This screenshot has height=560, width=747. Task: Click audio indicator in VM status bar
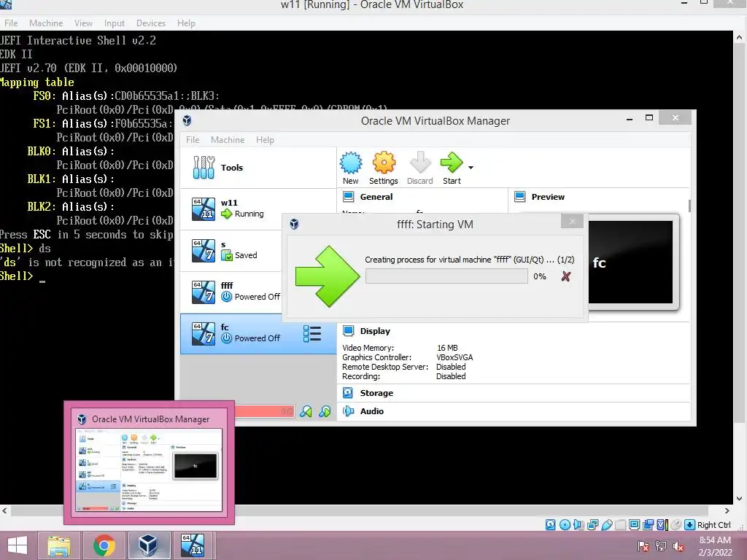(578, 525)
